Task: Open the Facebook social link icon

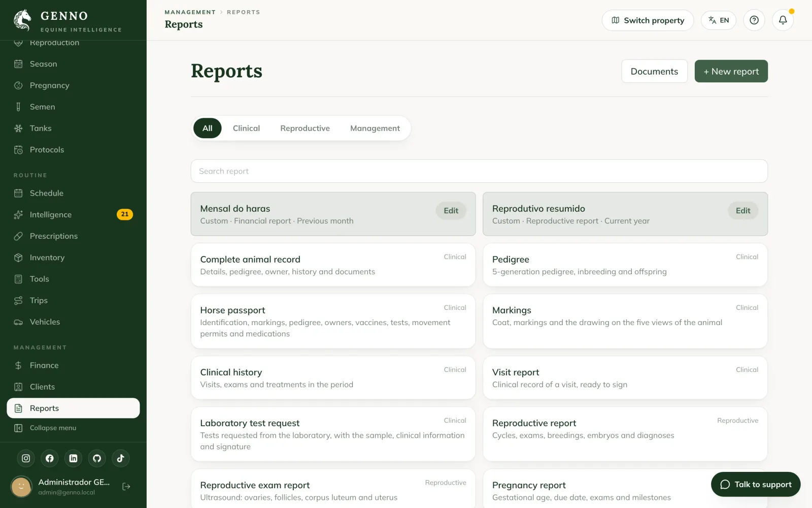Action: (x=50, y=458)
